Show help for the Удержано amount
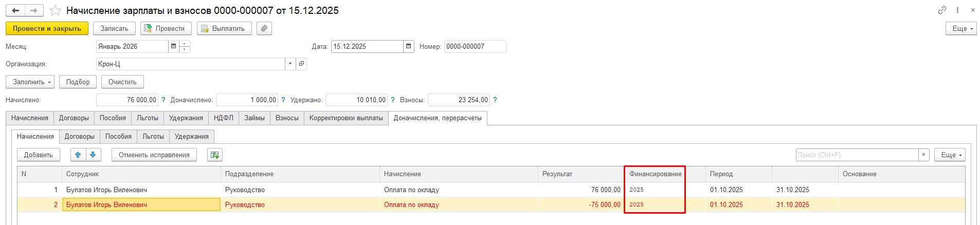Viewport: 980px width, 225px height. tap(393, 100)
